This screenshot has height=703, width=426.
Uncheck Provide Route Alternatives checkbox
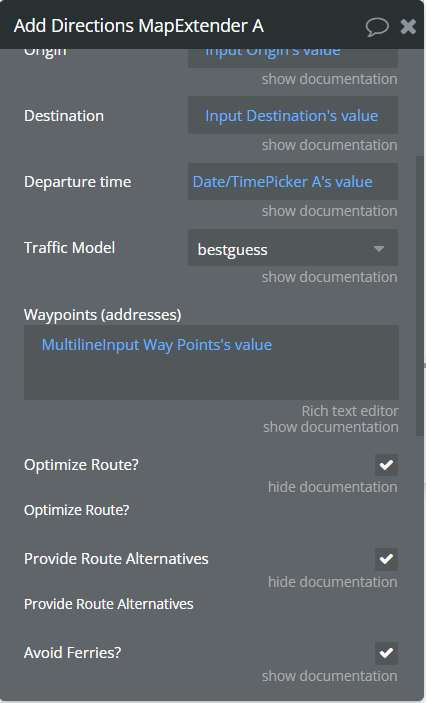tap(386, 559)
